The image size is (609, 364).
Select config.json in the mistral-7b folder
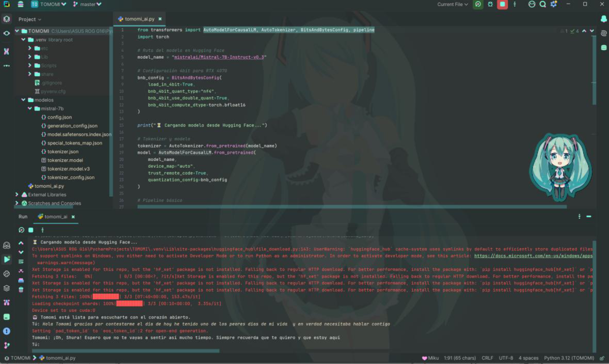pyautogui.click(x=56, y=117)
